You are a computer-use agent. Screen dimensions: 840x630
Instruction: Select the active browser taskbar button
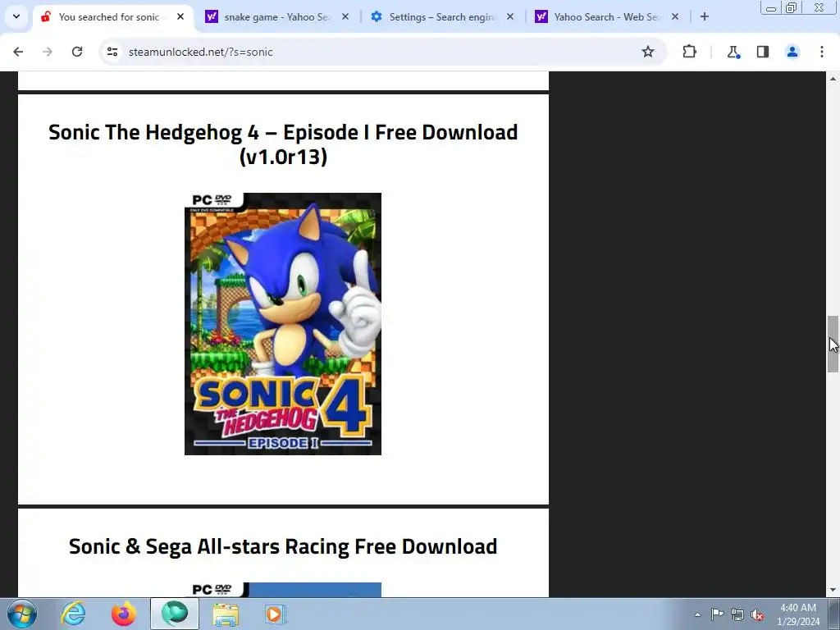click(175, 614)
